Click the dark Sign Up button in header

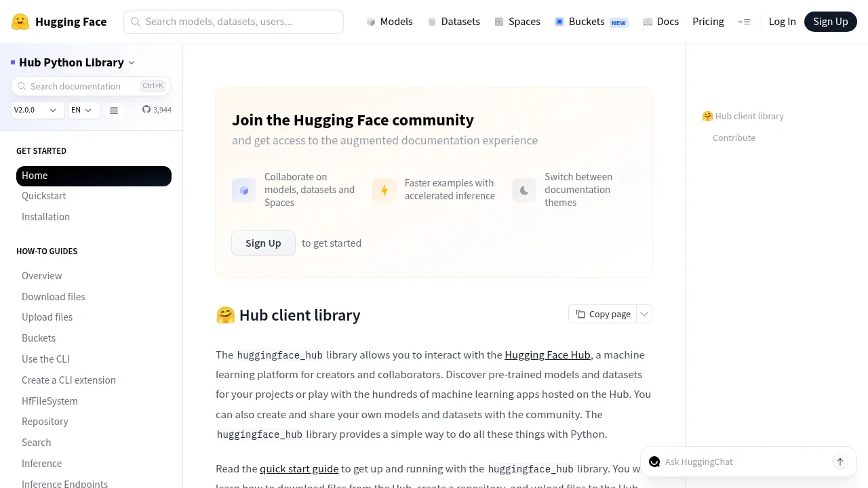click(831, 22)
